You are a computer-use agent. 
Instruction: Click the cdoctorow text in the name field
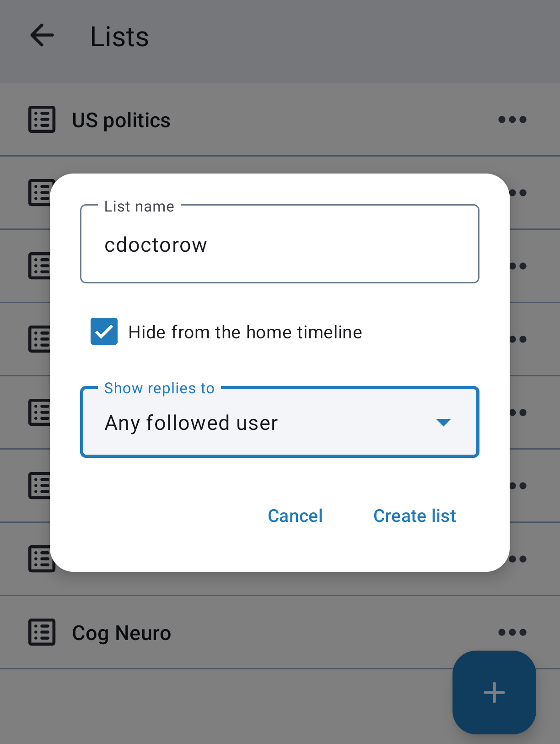point(156,245)
